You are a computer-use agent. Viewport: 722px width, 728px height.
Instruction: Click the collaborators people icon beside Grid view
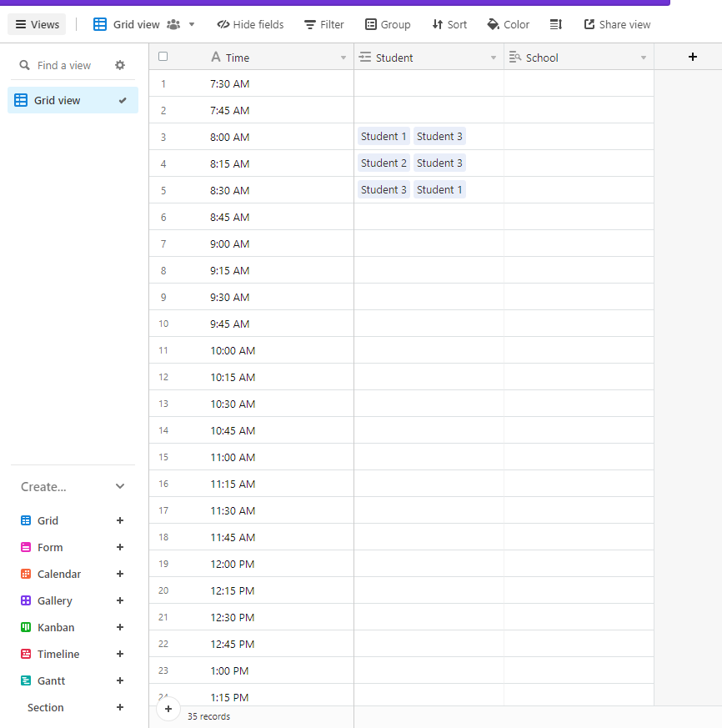click(173, 25)
